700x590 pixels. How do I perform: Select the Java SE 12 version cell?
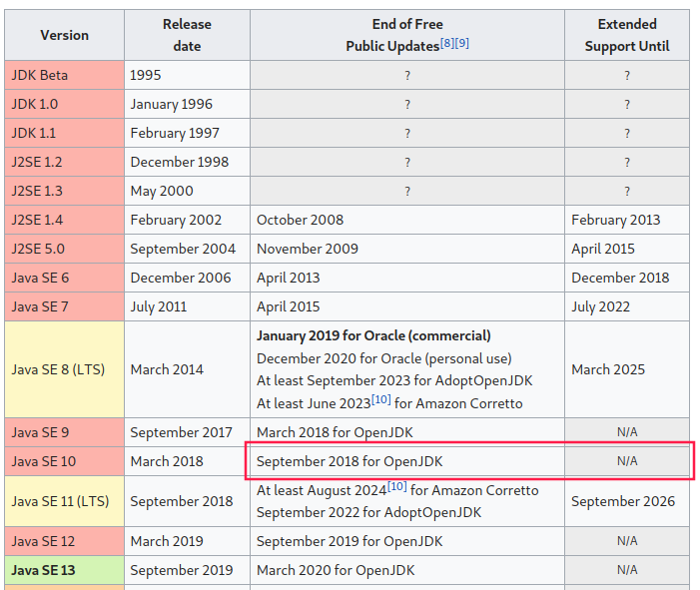pyautogui.click(x=64, y=541)
